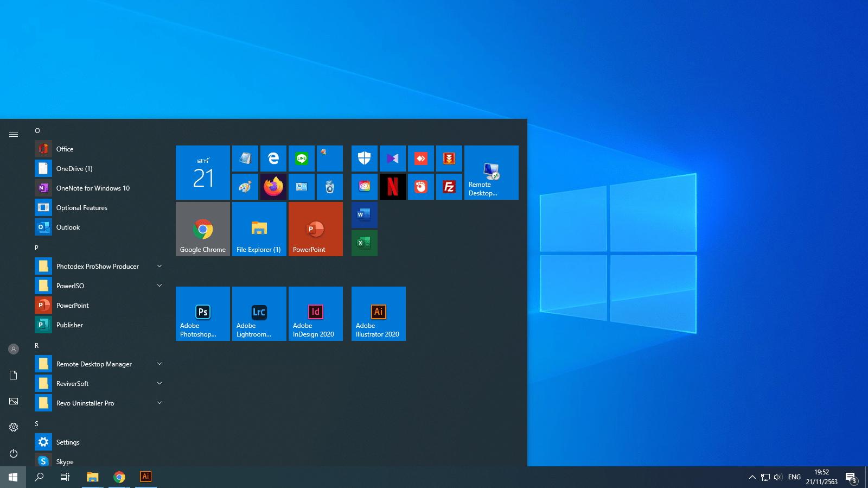
Task: Launch the PowerPoint tile
Action: pyautogui.click(x=316, y=229)
